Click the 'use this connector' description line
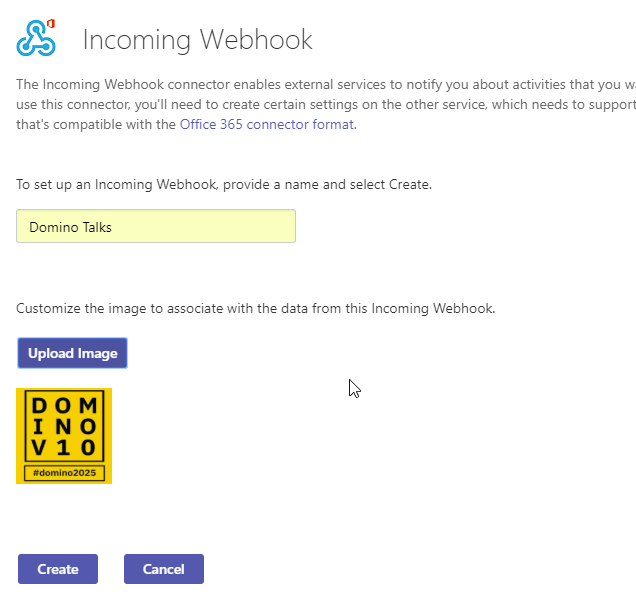Image resolution: width=636 pixels, height=599 pixels. click(x=326, y=105)
